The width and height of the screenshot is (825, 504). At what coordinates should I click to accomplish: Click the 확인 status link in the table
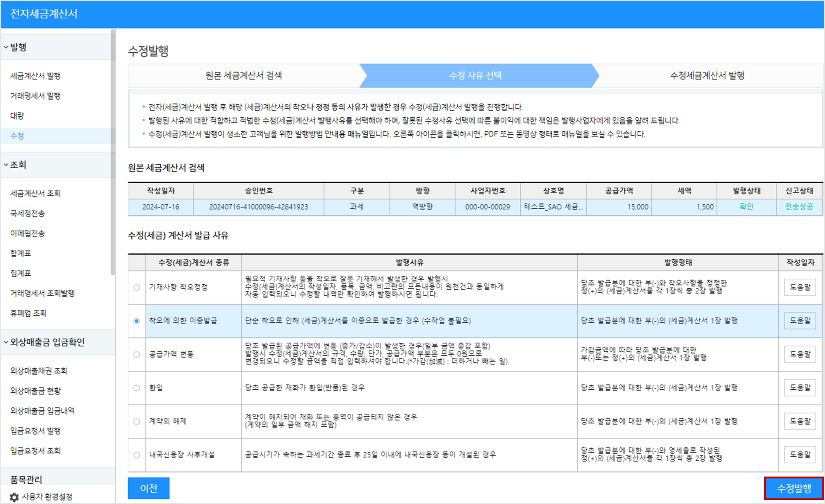point(746,206)
